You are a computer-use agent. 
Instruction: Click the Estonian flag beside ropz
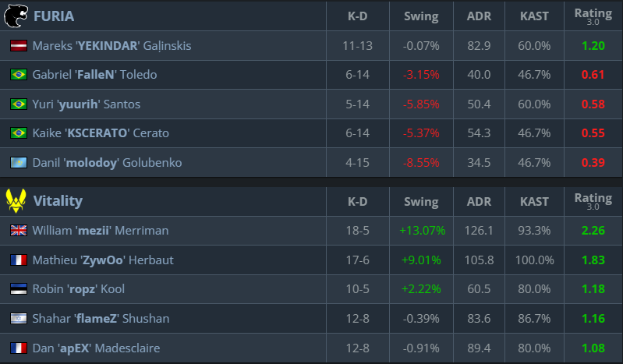(18, 289)
